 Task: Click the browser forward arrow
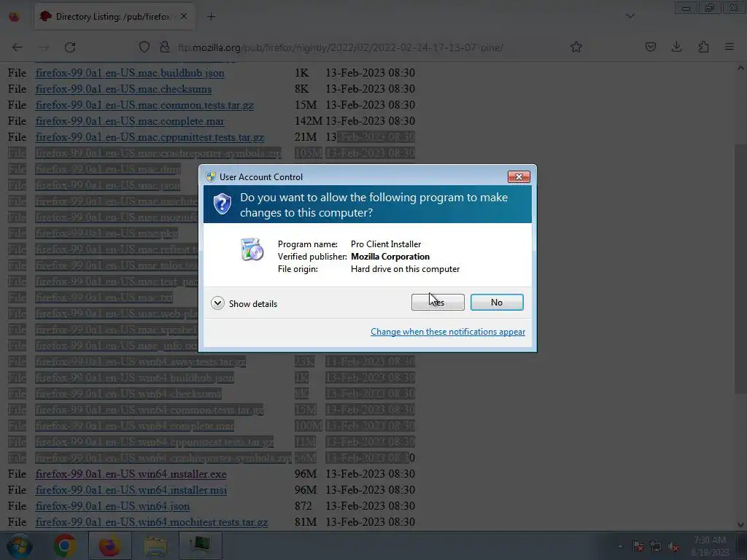(43, 47)
